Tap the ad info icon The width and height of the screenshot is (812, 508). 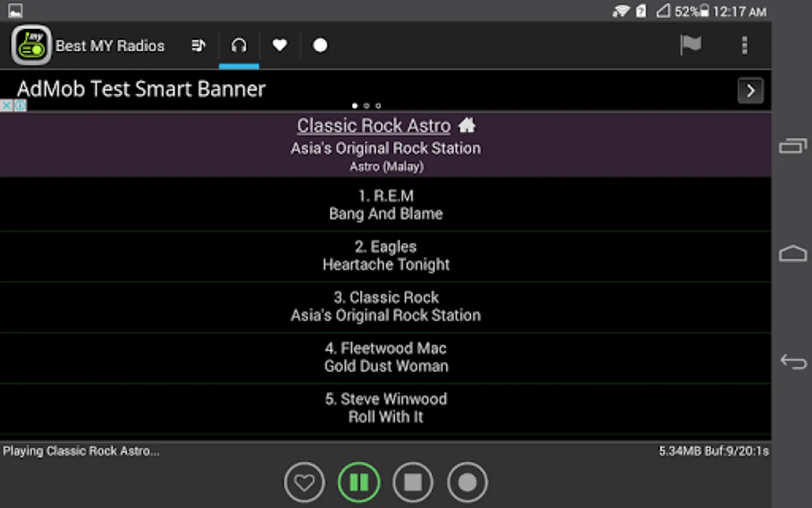20,106
